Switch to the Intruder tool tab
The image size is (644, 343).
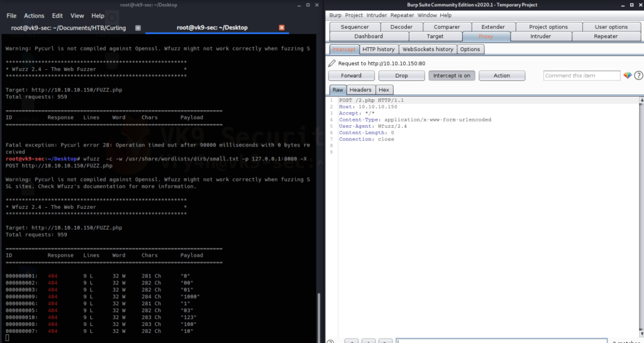pos(540,36)
